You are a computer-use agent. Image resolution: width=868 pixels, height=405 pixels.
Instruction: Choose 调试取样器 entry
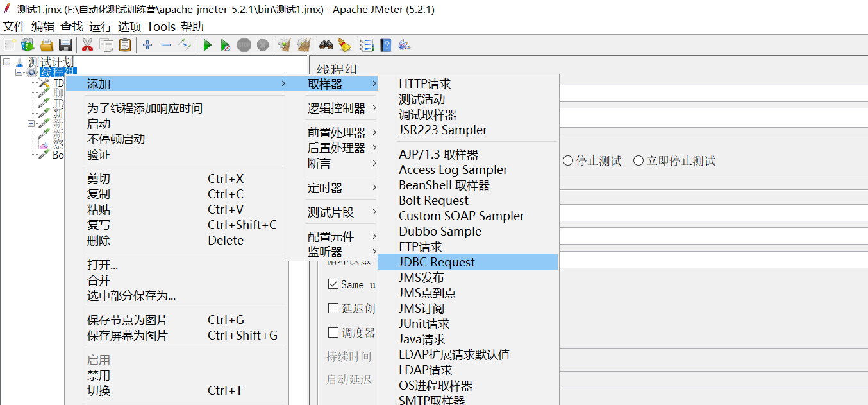point(467,115)
